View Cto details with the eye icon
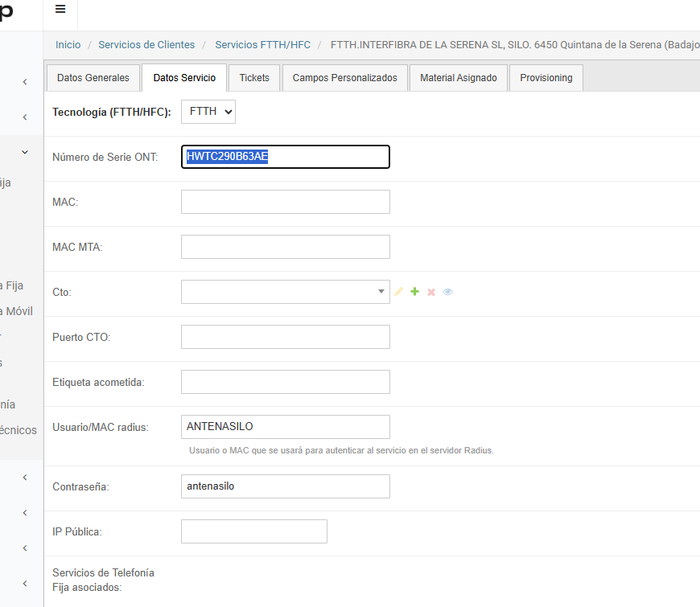Viewport: 700px width, 607px height. pyautogui.click(x=448, y=292)
